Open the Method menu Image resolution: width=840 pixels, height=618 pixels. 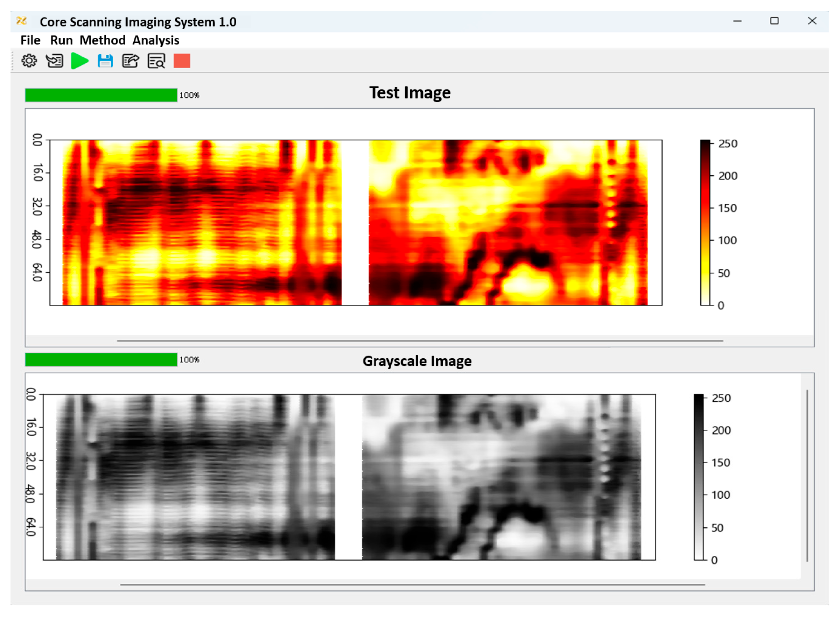(x=103, y=40)
